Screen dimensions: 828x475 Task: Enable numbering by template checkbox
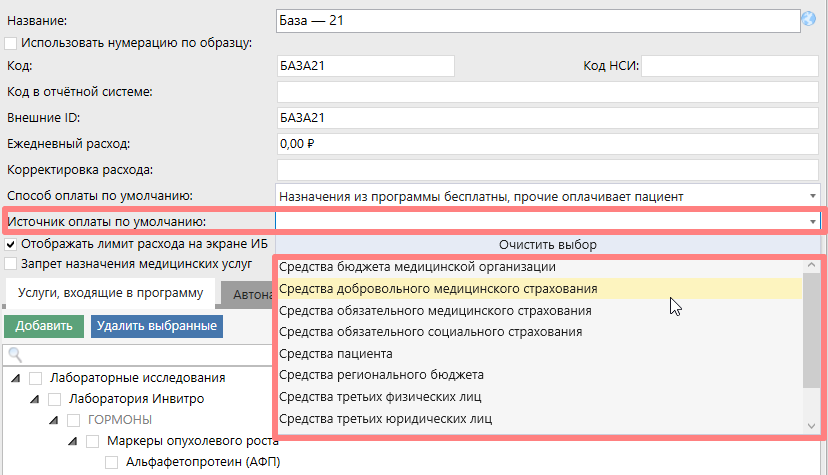(x=11, y=42)
